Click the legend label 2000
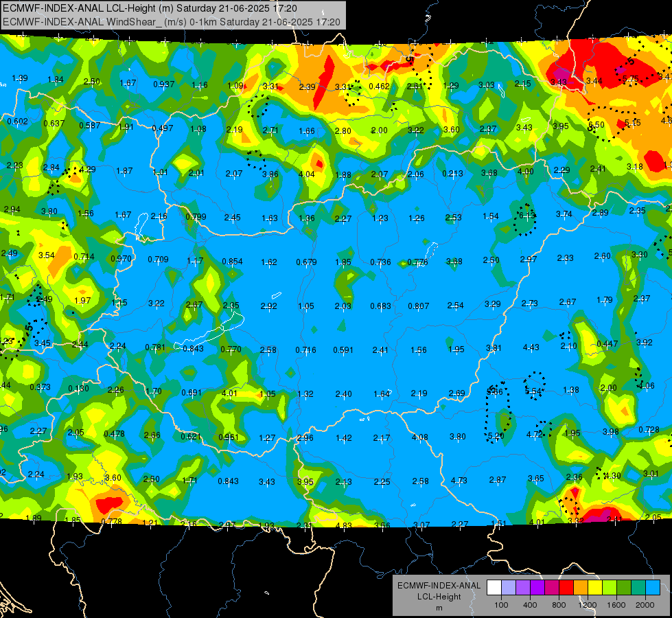The width and height of the screenshot is (672, 618). point(645,605)
